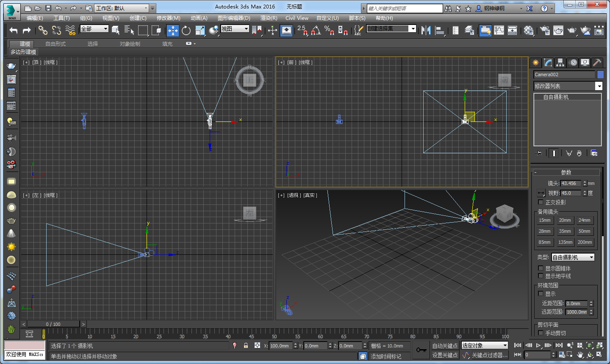Click the Redo arrow in main toolbar
Viewport: 610px width, 364px height.
click(27, 30)
